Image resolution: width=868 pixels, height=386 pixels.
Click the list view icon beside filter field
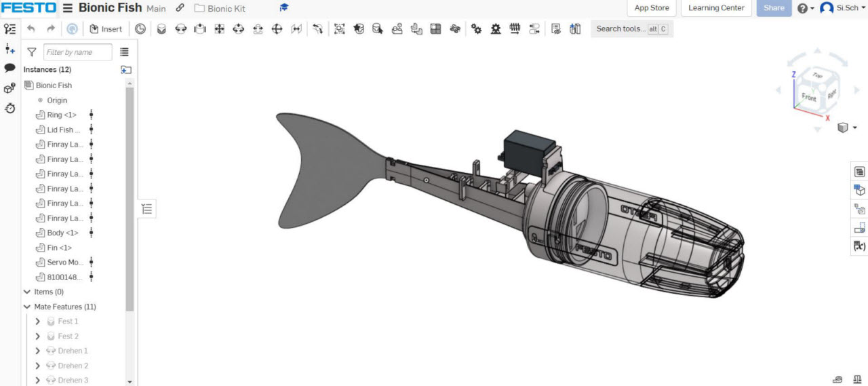[124, 52]
